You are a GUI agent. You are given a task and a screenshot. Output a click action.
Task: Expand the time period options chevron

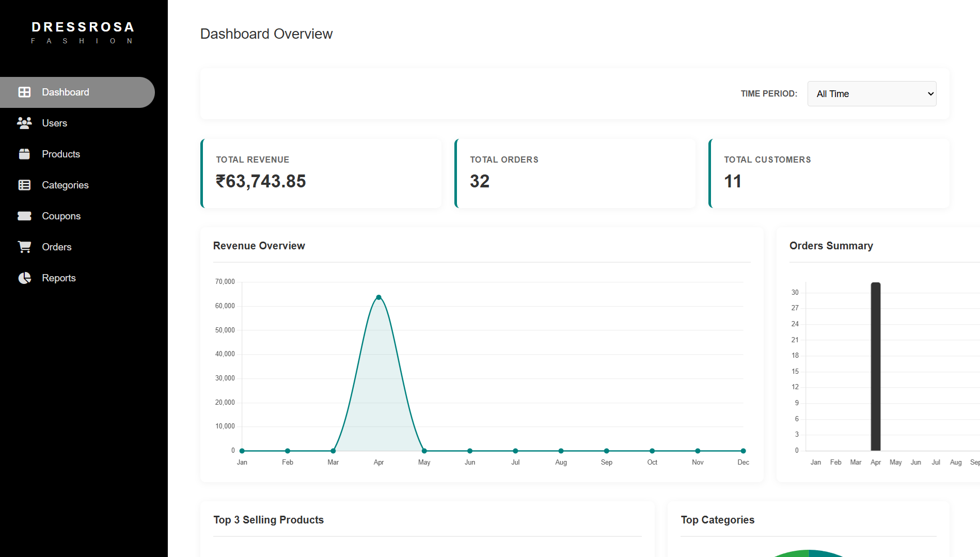[x=928, y=93]
